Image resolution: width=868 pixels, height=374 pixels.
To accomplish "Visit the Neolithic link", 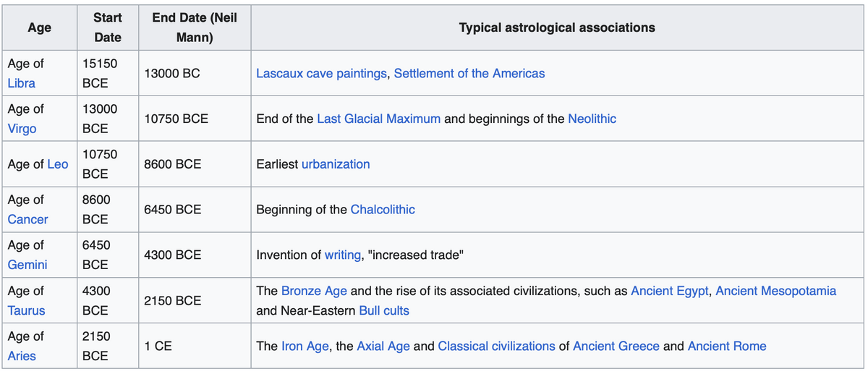I will (x=592, y=119).
